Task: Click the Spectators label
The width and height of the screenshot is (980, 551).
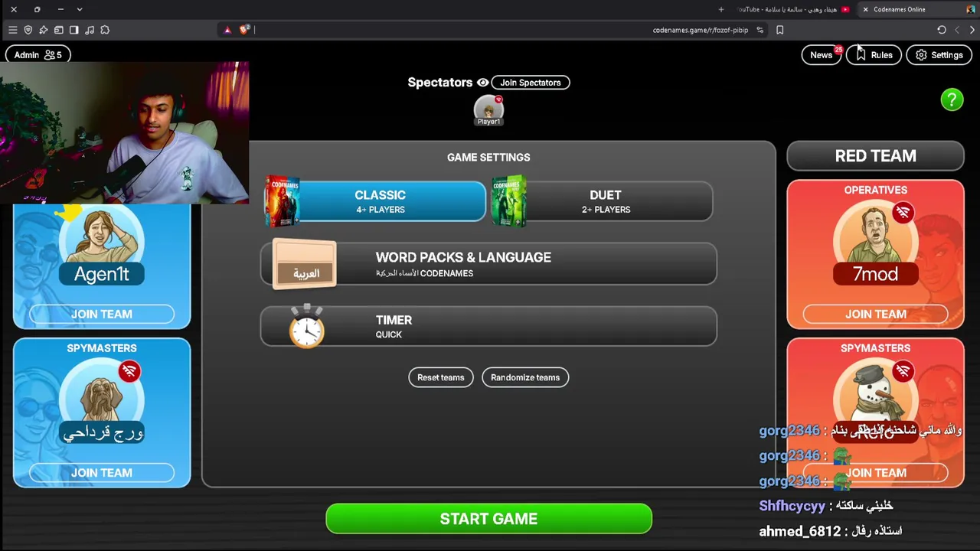Action: [x=440, y=83]
